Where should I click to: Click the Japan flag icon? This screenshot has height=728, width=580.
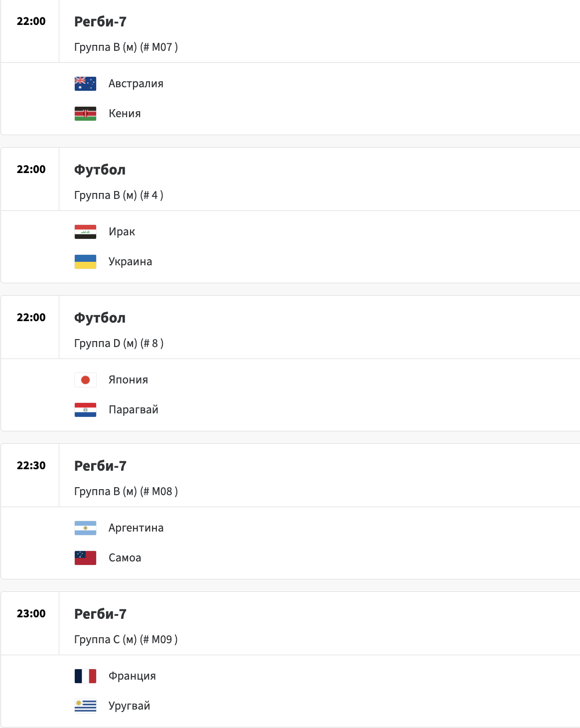coord(85,380)
